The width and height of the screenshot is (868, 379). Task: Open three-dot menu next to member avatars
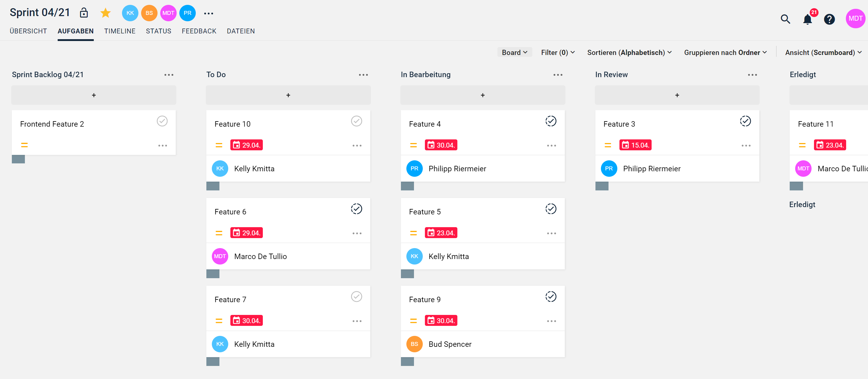coord(209,13)
